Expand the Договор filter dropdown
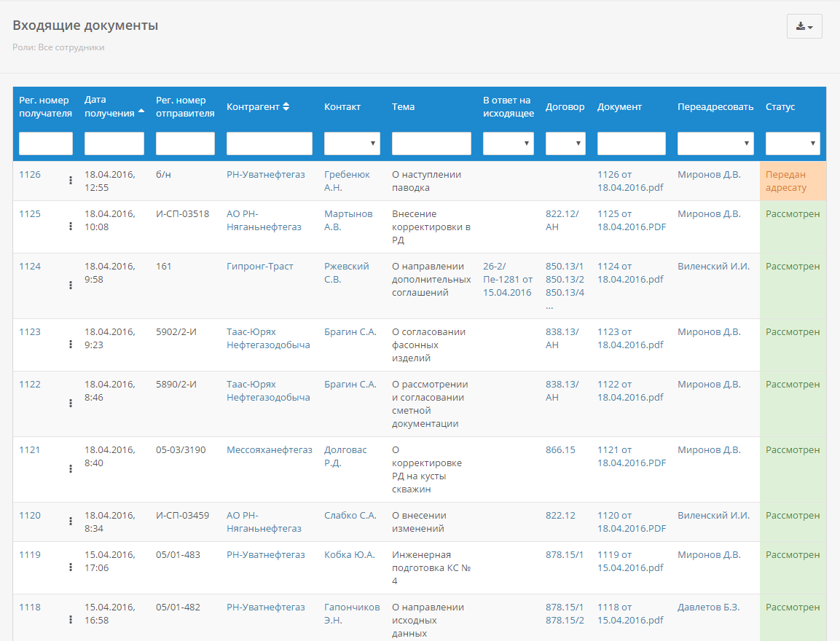The height and width of the screenshot is (641, 840). [x=565, y=143]
